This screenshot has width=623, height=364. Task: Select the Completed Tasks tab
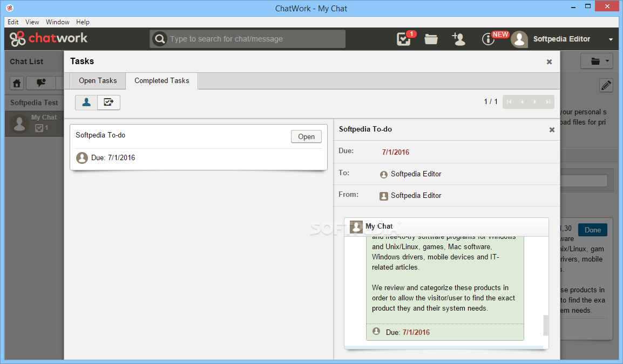tap(162, 80)
